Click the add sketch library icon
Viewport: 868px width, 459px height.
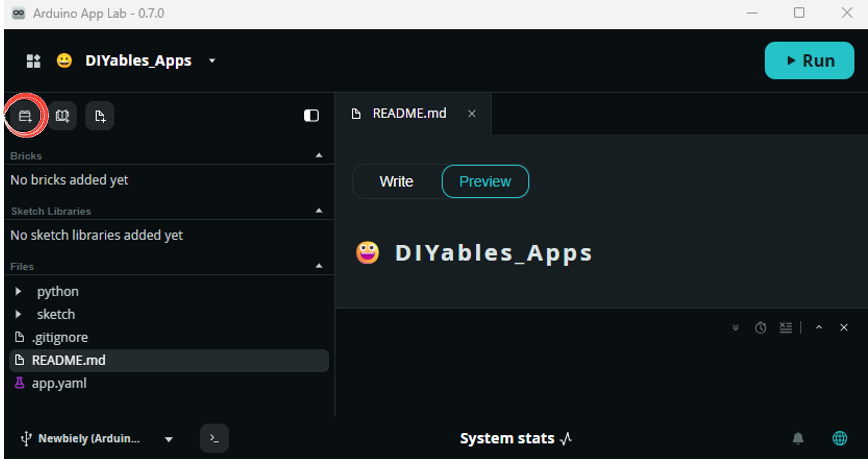62,116
